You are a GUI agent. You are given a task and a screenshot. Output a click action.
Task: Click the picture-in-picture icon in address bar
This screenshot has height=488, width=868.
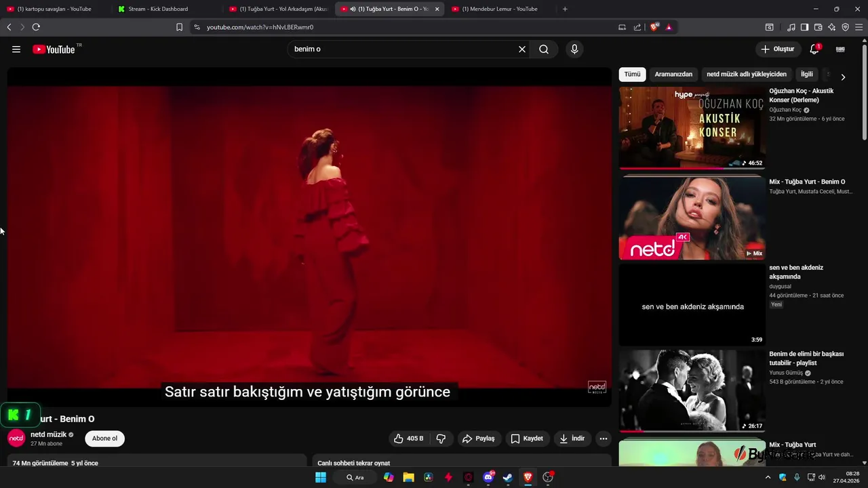pos(622,27)
